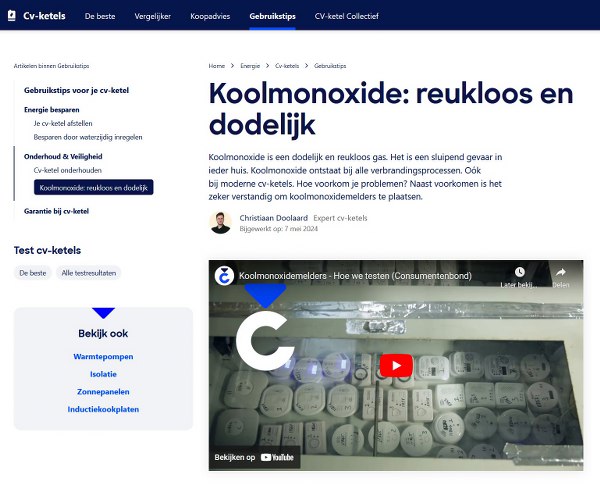Image resolution: width=600 pixels, height=488 pixels.
Task: Click breadcrumb chevron after Home
Action: tap(232, 66)
